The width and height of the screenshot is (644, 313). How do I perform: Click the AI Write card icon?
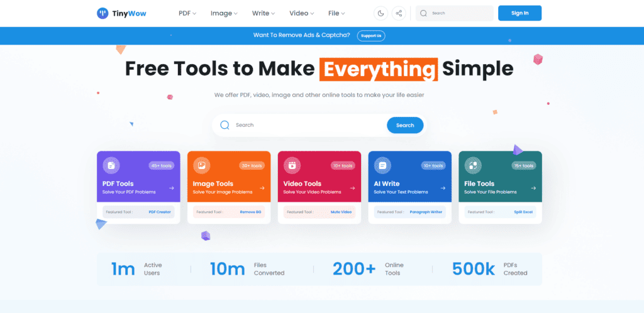point(382,165)
